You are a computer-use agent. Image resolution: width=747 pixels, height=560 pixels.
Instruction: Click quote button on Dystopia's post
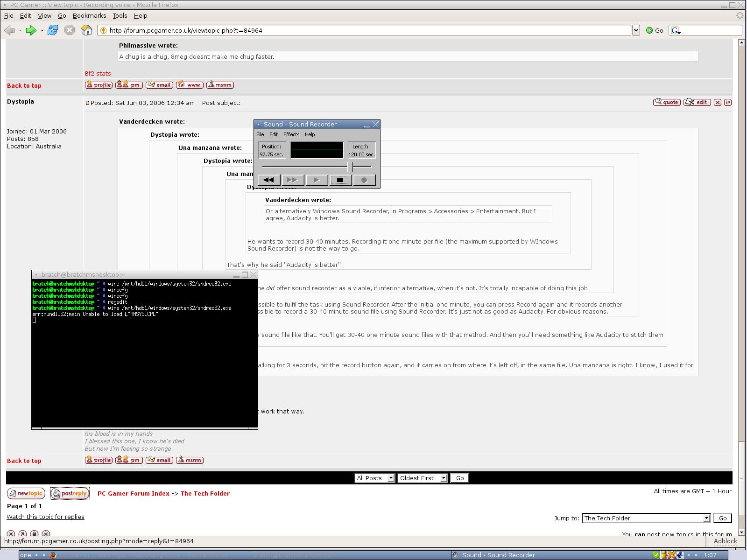[x=667, y=102]
